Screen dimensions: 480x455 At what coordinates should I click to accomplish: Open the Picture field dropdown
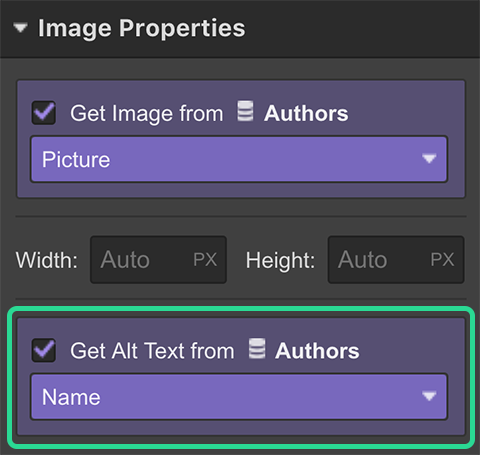click(x=239, y=159)
